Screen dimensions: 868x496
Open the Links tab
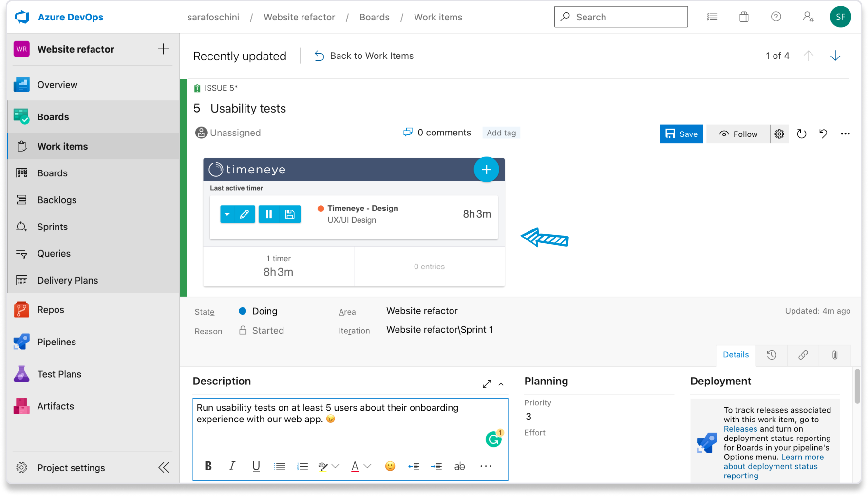803,355
